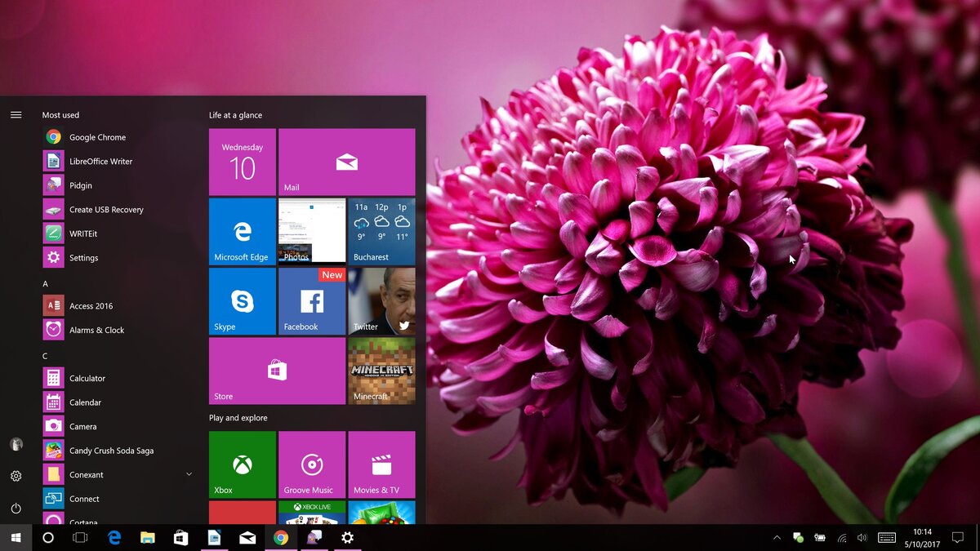Open the Twitter tile
The height and width of the screenshot is (551, 980).
(x=381, y=301)
